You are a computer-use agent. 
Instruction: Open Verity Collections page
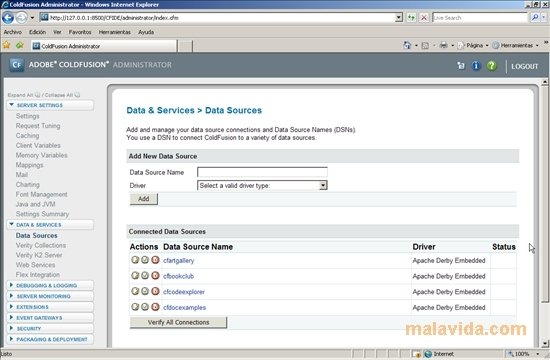(41, 245)
